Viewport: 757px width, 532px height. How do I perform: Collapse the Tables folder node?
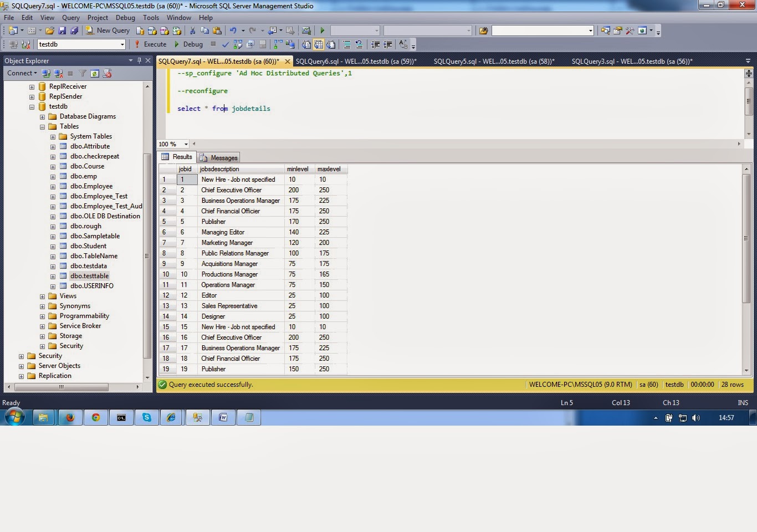click(42, 126)
